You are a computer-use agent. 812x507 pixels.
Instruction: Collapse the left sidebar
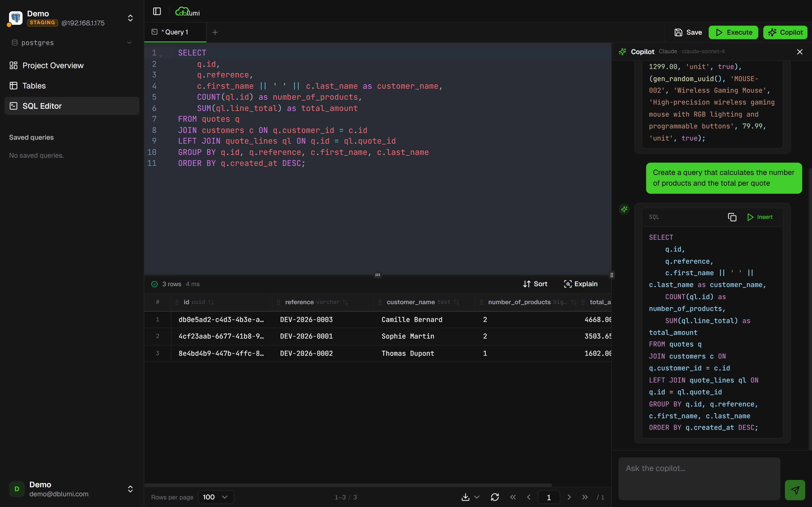(x=157, y=11)
